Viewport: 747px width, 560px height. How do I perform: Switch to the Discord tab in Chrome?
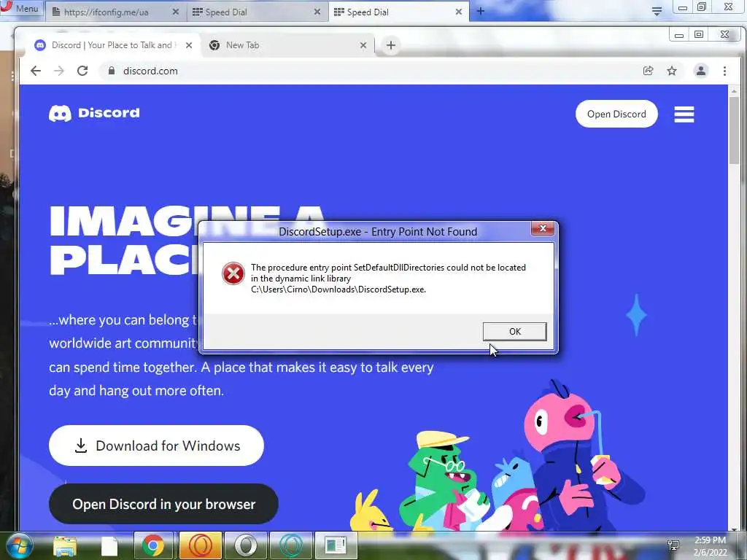[113, 45]
